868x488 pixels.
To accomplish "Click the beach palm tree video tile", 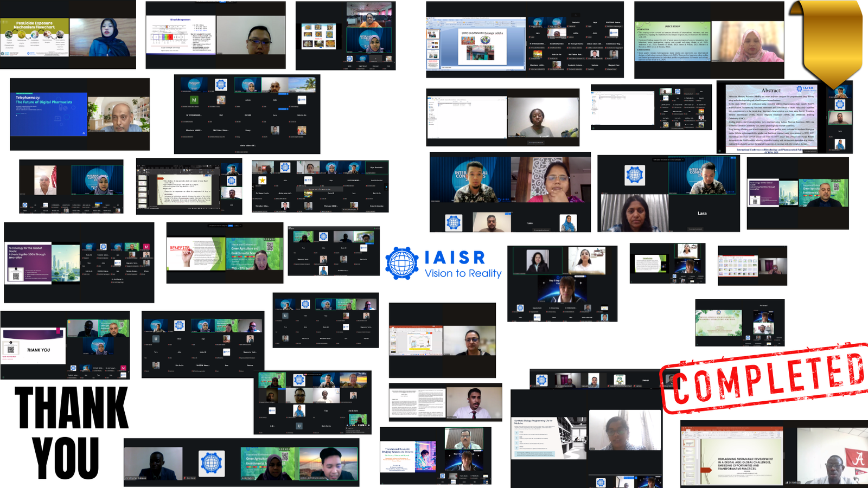I will tap(304, 85).
